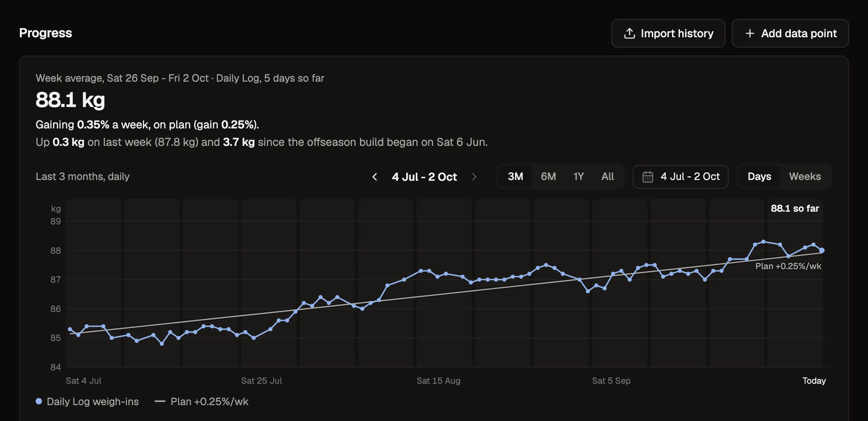Switch chart to Days view
The width and height of the screenshot is (868, 421).
[x=759, y=176]
